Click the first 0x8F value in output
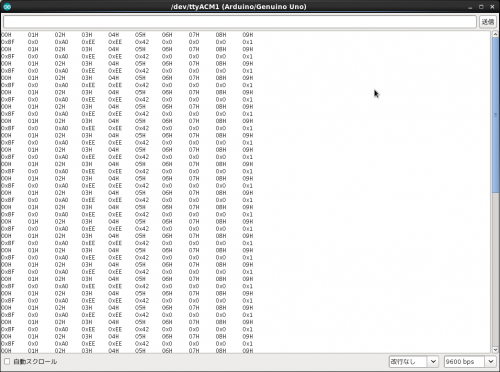Viewport: 500px width, 372px height. coord(8,42)
